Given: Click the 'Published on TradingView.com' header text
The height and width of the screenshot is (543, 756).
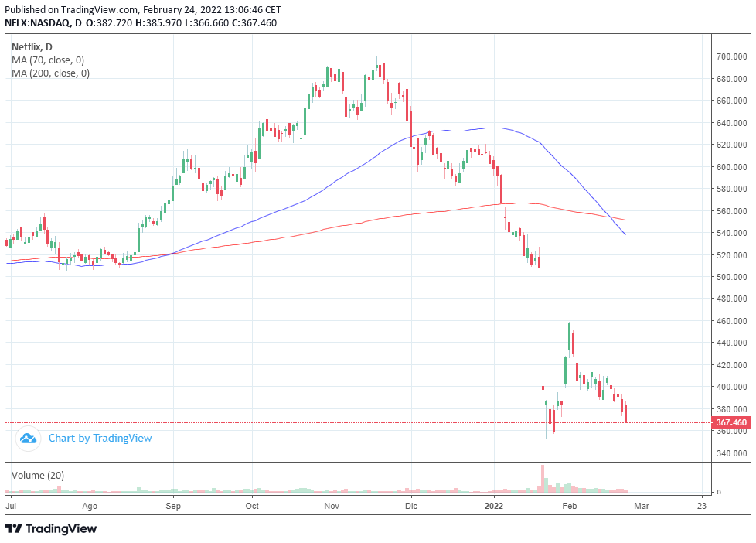Looking at the screenshot, I should click(x=71, y=9).
